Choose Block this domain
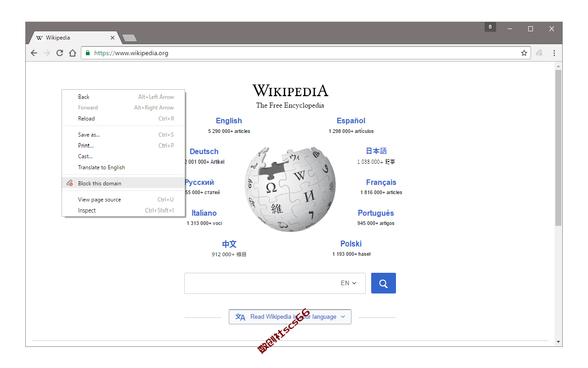 (x=124, y=183)
